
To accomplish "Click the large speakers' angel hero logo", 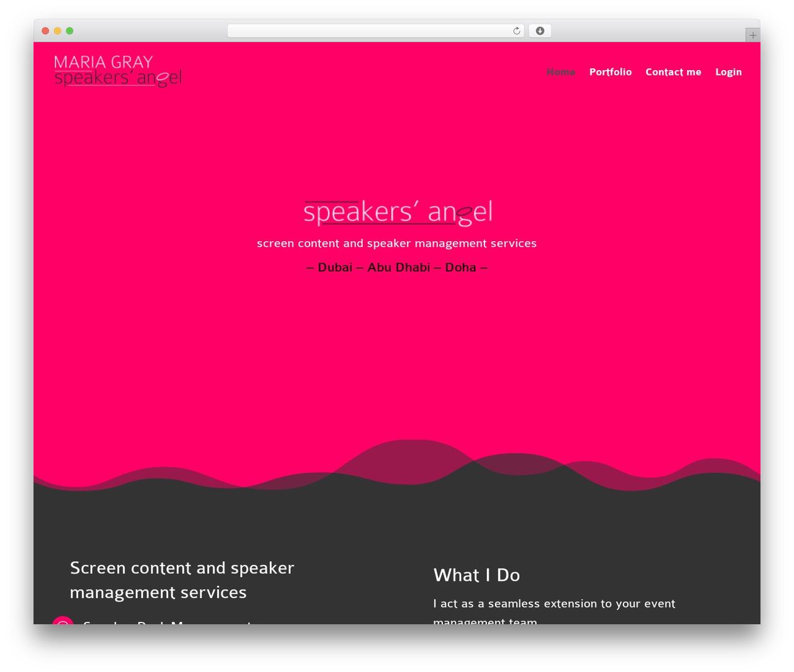I will [x=398, y=213].
